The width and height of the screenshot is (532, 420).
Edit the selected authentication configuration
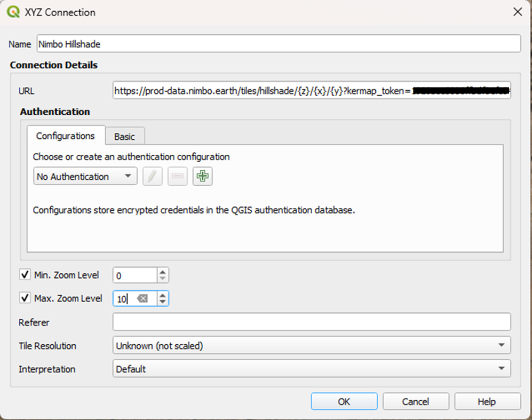point(153,176)
